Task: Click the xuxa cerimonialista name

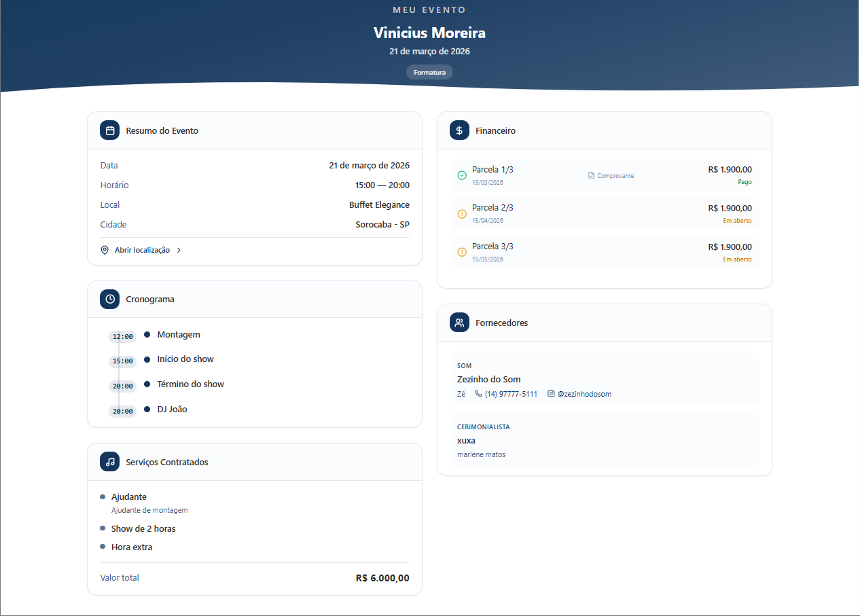Action: pyautogui.click(x=466, y=441)
